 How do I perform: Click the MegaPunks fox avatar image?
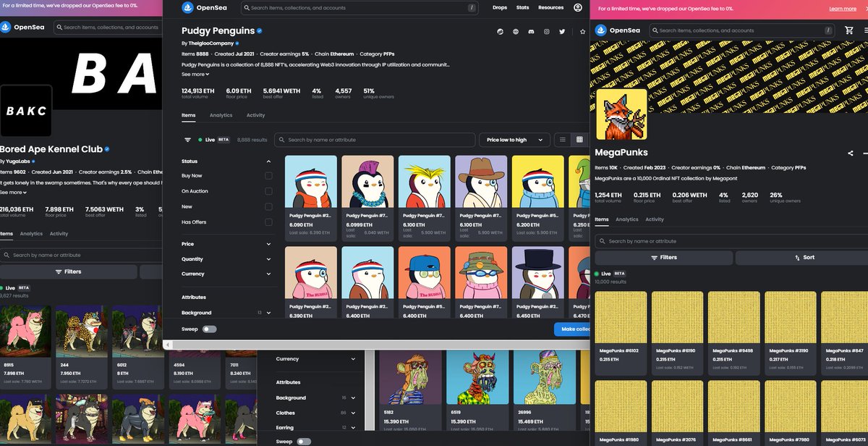[621, 114]
